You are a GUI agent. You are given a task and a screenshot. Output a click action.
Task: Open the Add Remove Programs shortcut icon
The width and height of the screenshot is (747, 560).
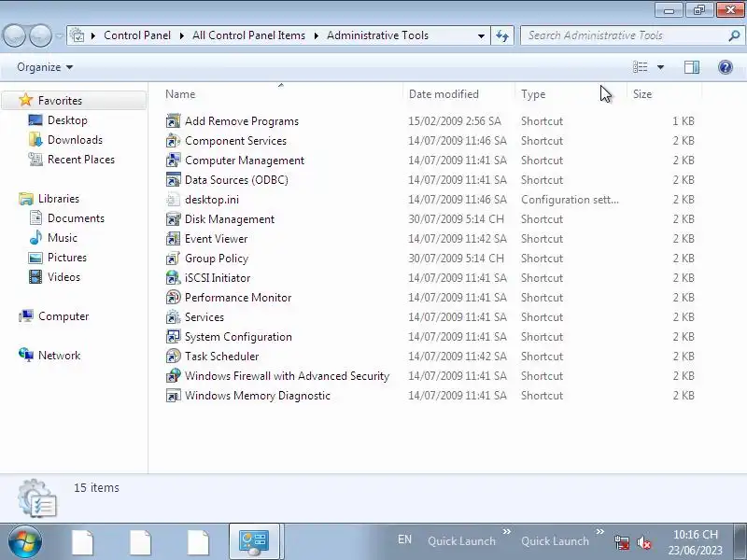[x=173, y=121]
